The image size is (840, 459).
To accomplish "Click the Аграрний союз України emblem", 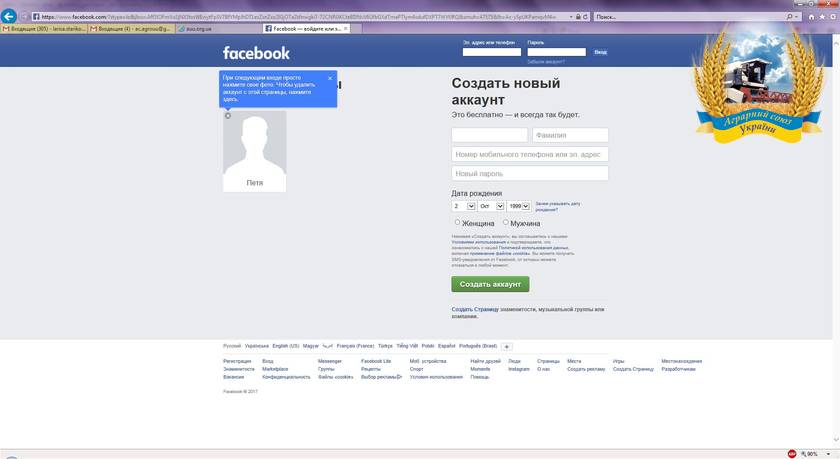I will (x=758, y=83).
